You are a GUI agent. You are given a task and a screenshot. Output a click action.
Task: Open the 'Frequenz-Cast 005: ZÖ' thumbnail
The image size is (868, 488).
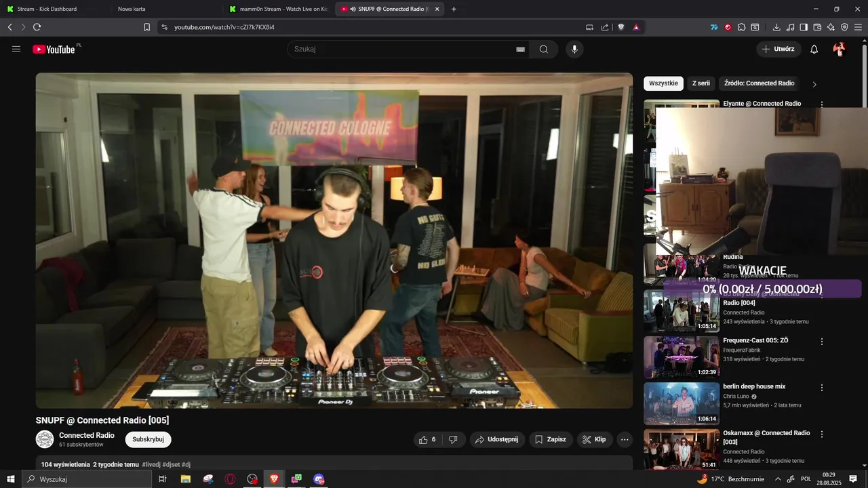pos(682,357)
